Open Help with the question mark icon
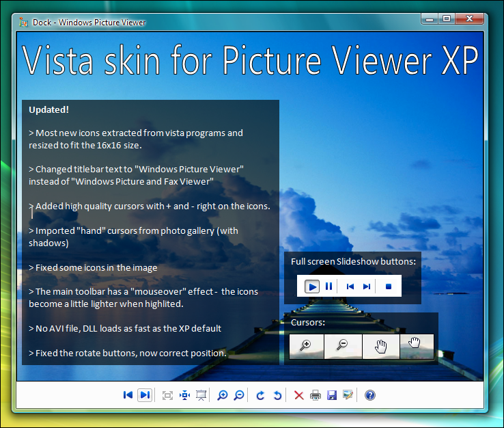This screenshot has width=504, height=428. (370, 395)
